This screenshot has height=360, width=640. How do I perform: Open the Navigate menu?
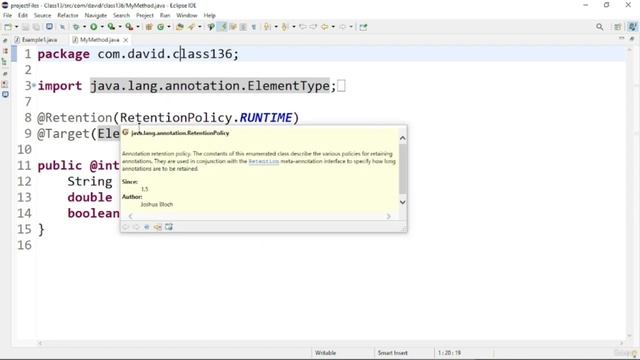click(96, 15)
